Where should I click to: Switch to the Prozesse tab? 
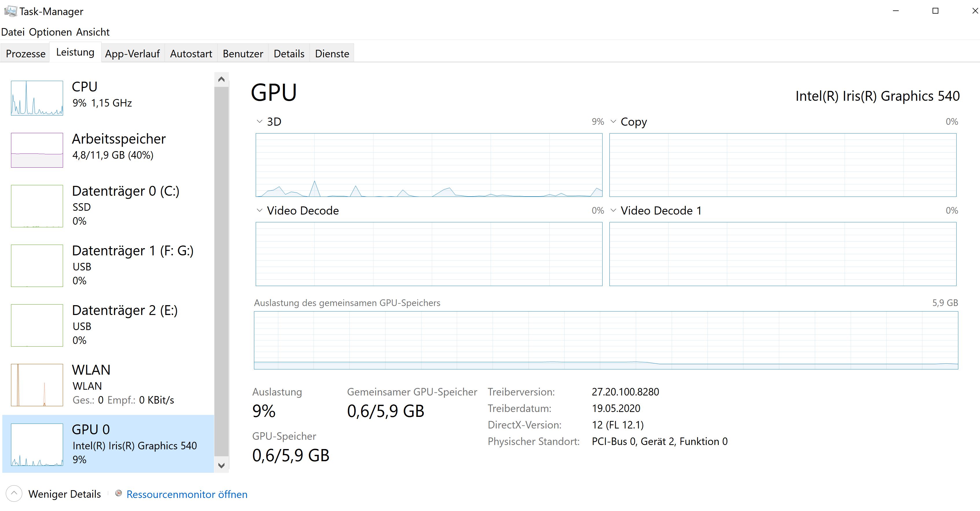click(25, 54)
